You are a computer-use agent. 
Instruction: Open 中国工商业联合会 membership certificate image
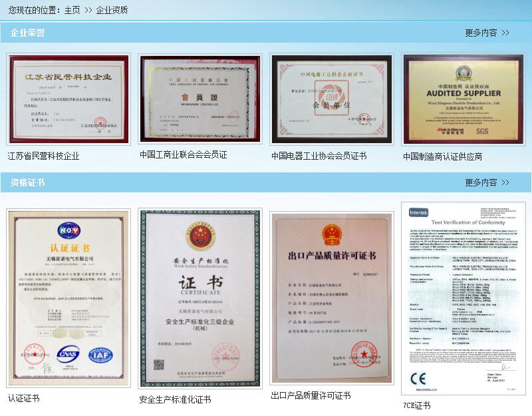(x=199, y=98)
